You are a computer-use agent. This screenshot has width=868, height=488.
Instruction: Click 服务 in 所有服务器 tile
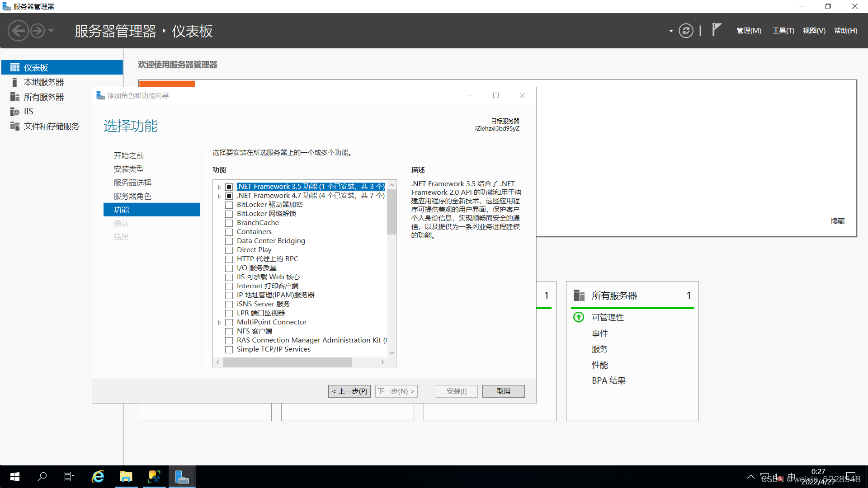[x=600, y=349]
